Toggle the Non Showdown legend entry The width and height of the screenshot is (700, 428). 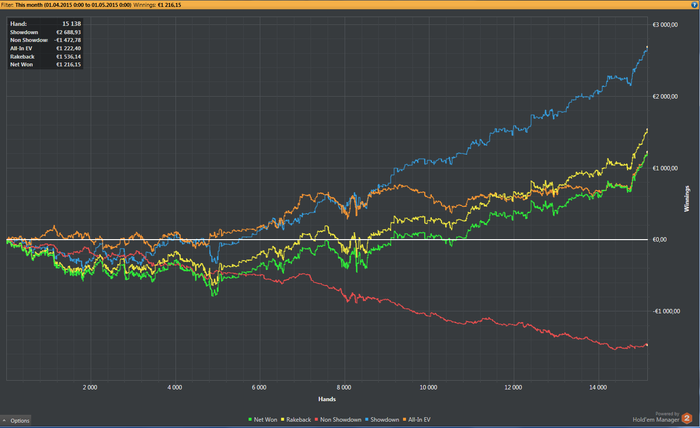pos(338,420)
